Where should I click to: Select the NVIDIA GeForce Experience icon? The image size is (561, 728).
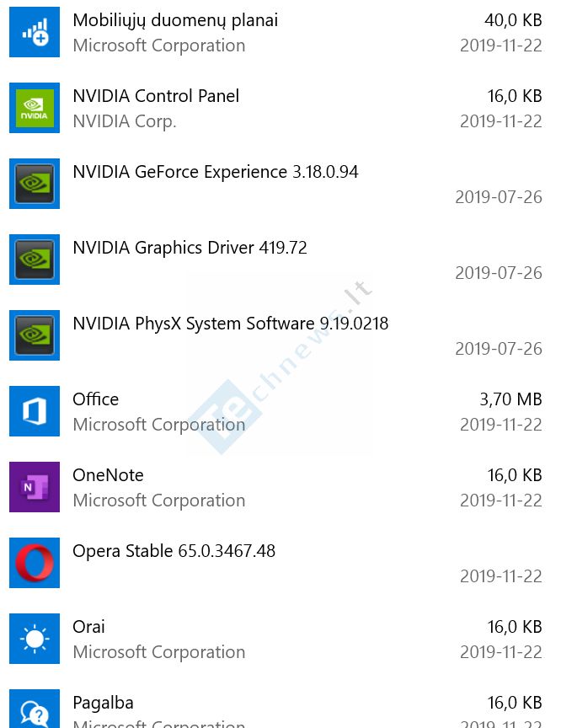35,184
